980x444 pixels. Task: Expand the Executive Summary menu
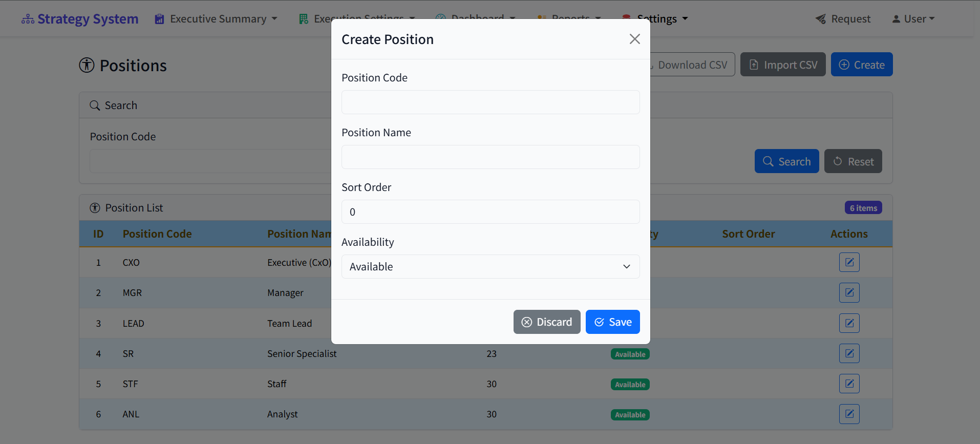216,19
